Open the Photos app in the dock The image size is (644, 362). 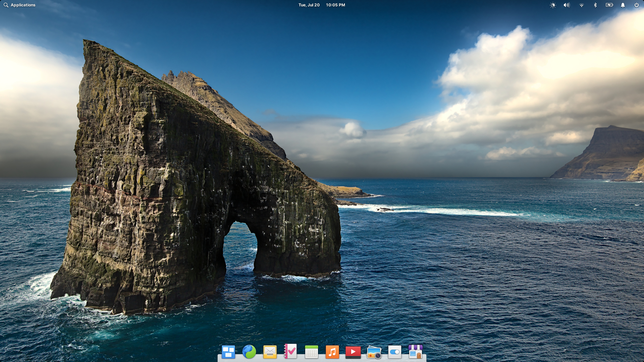tap(374, 352)
